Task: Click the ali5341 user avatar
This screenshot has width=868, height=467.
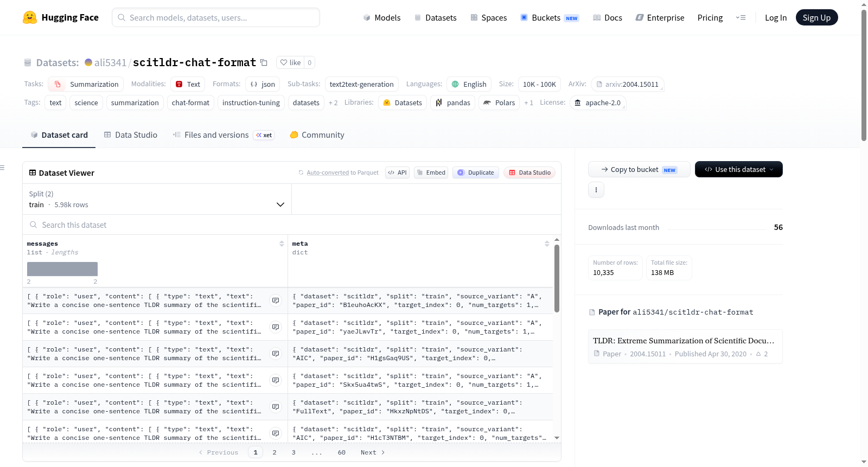Action: [x=88, y=62]
